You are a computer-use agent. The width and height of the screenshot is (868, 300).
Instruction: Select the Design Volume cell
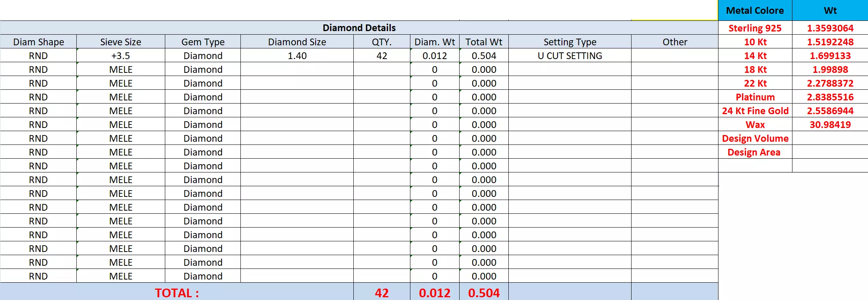pyautogui.click(x=755, y=138)
